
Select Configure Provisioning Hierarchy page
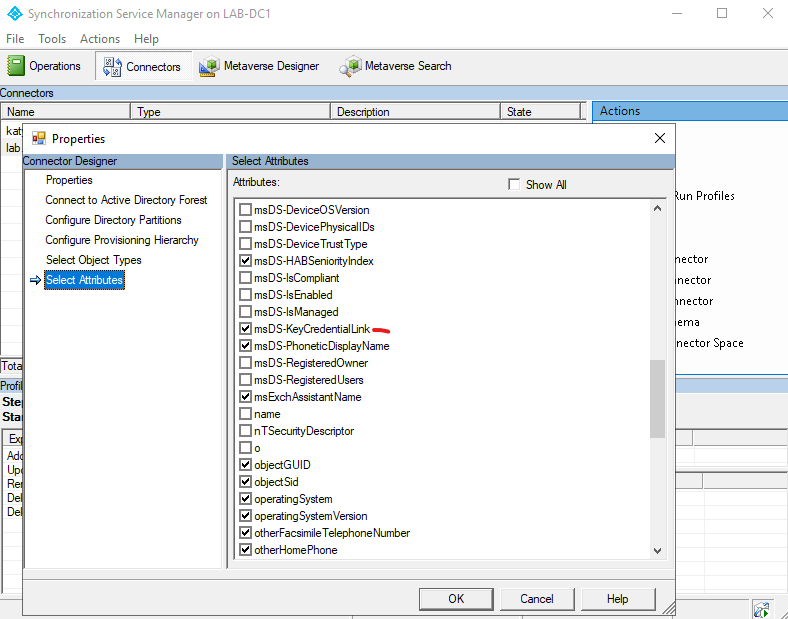pyautogui.click(x=122, y=240)
